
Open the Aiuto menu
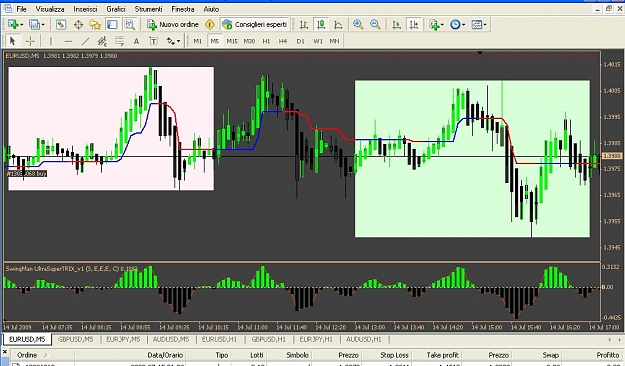211,9
